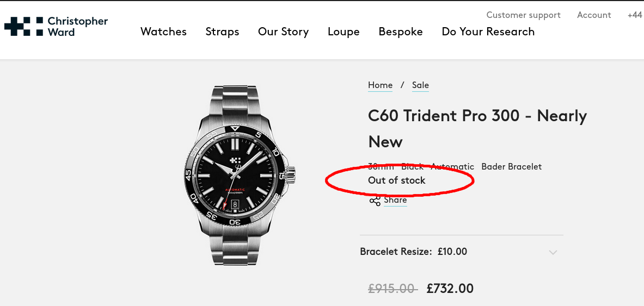Screen dimensions: 644x306
Task: Click the £732.00 sale price
Action: click(x=450, y=289)
